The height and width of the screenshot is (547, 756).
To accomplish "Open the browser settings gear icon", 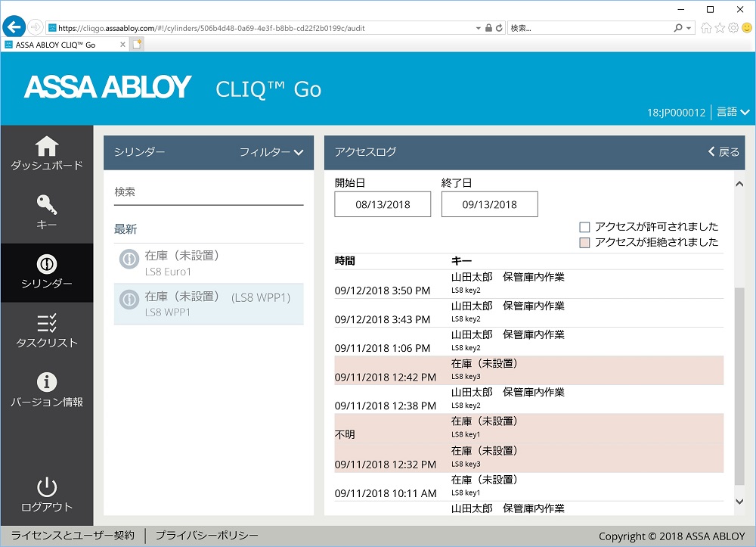I will click(x=733, y=28).
